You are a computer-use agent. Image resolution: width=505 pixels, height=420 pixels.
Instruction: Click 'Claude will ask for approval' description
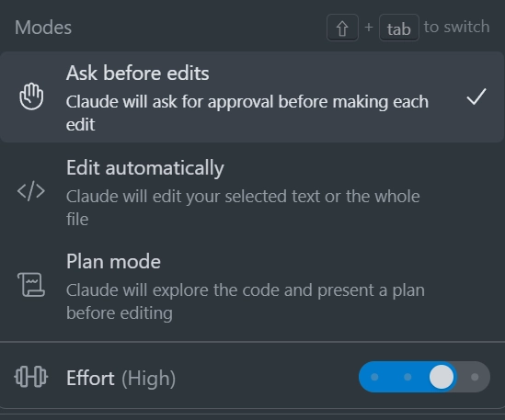point(247,113)
